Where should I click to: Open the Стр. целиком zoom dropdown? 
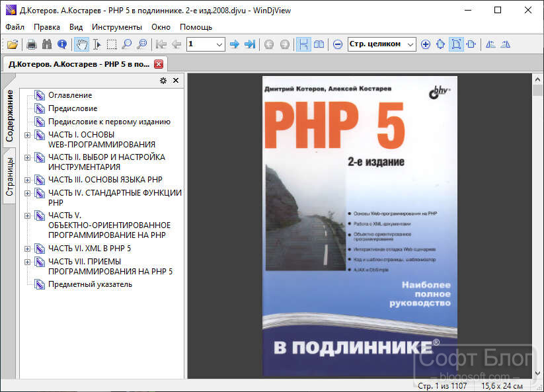click(410, 44)
